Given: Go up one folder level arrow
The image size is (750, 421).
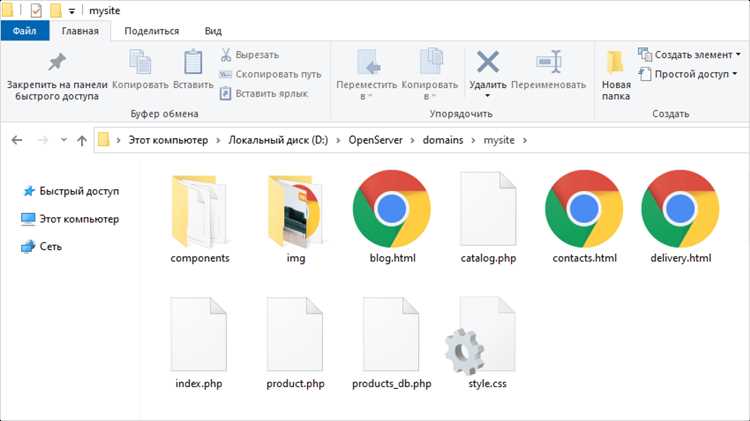Looking at the screenshot, I should pos(82,140).
